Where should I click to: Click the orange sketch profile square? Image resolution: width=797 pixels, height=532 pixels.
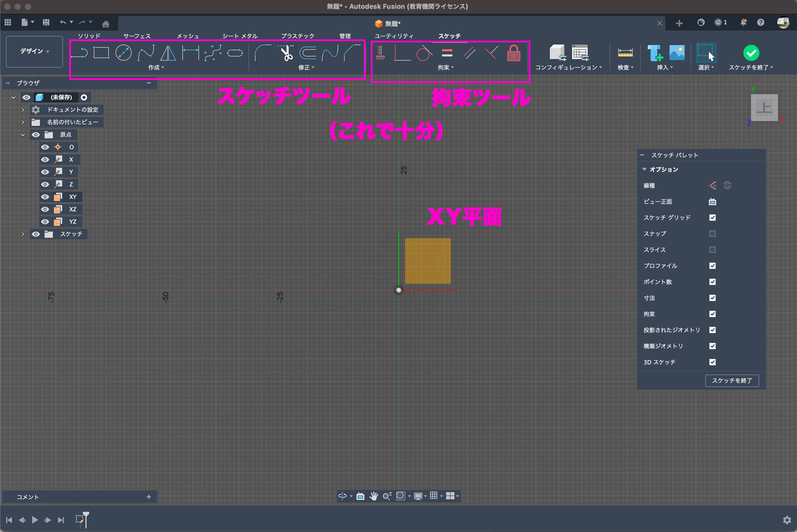tap(428, 261)
